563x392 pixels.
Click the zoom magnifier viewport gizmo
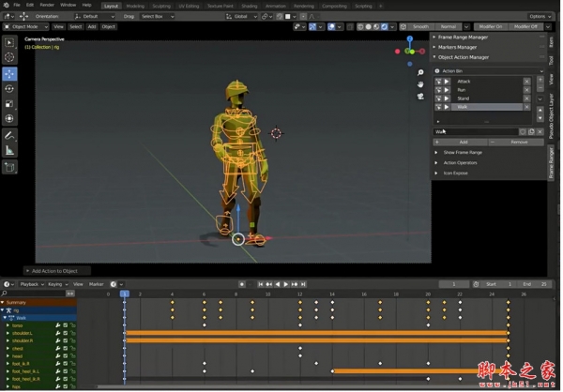[421, 72]
